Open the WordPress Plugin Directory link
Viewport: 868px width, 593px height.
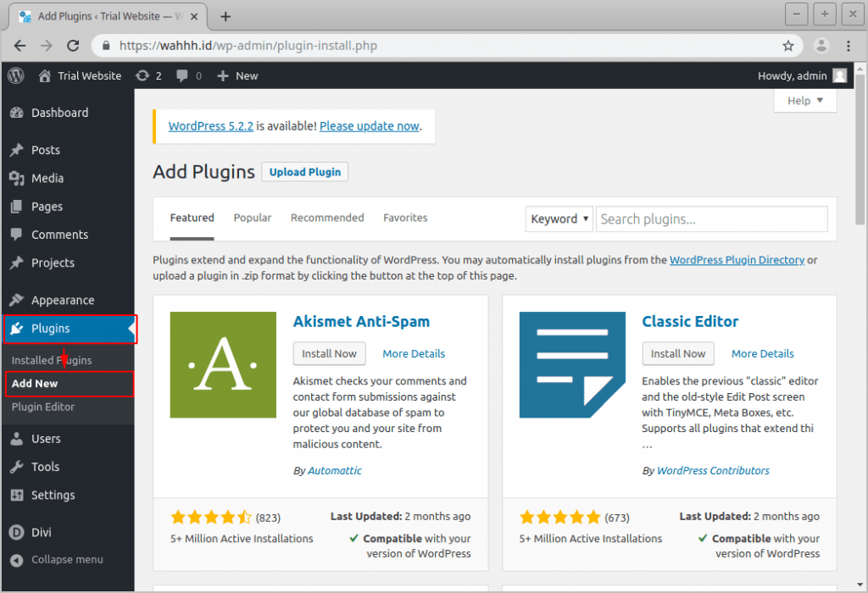point(737,260)
